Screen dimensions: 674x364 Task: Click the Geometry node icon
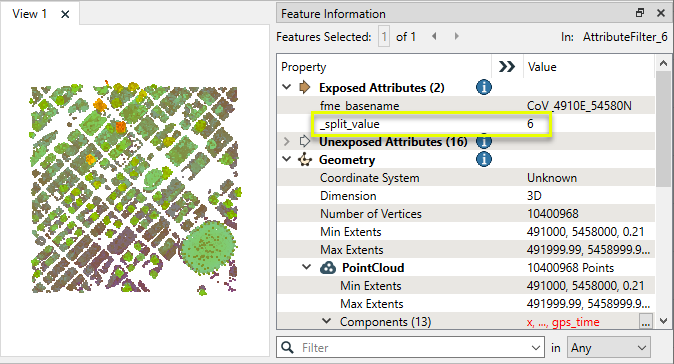(305, 159)
